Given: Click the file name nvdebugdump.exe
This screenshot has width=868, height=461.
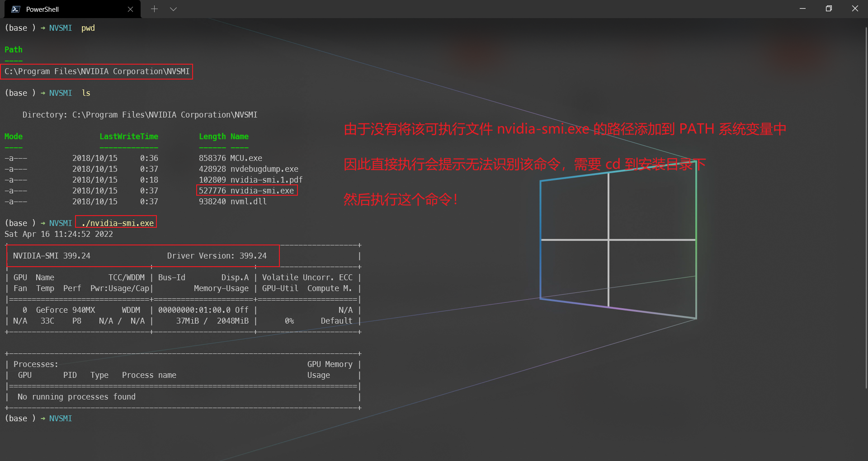Looking at the screenshot, I should click(264, 169).
